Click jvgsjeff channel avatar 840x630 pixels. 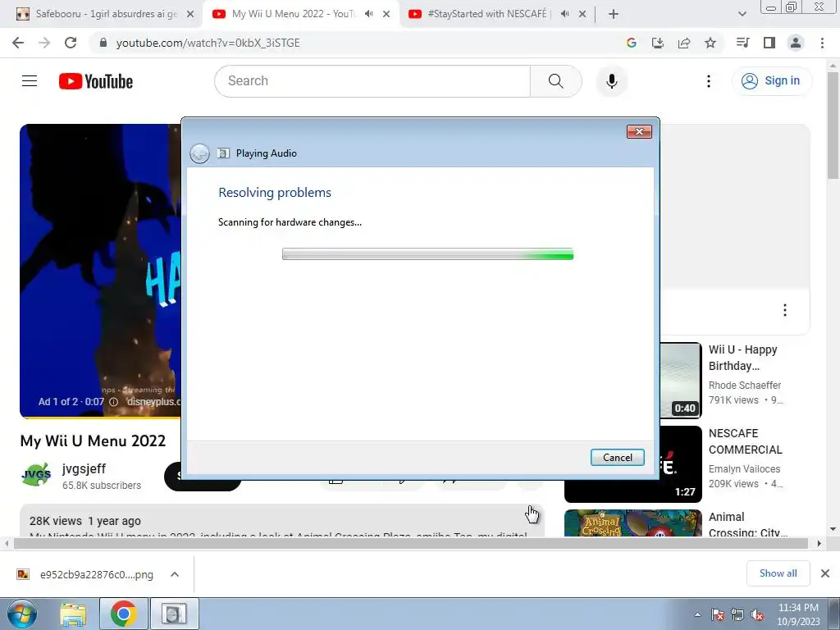[36, 475]
